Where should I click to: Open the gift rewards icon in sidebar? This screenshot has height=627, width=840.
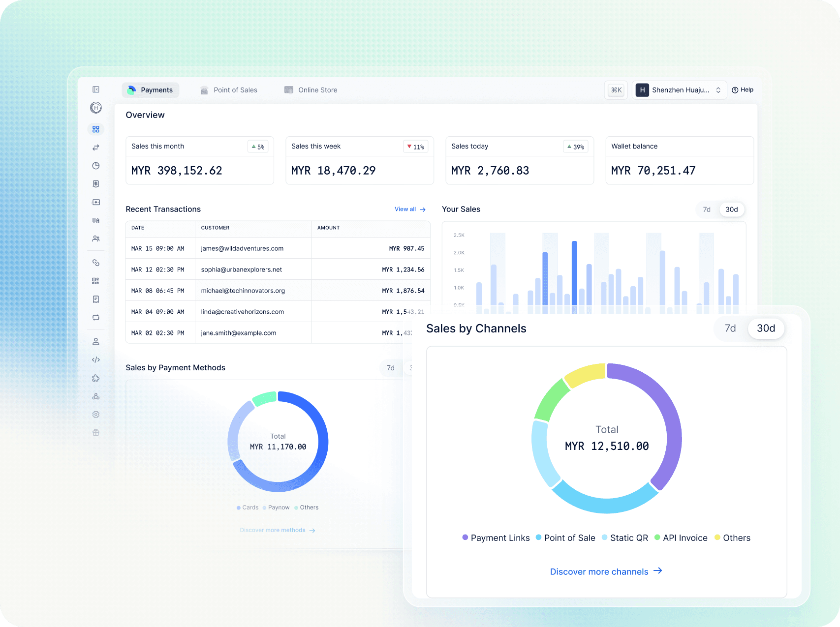click(96, 432)
